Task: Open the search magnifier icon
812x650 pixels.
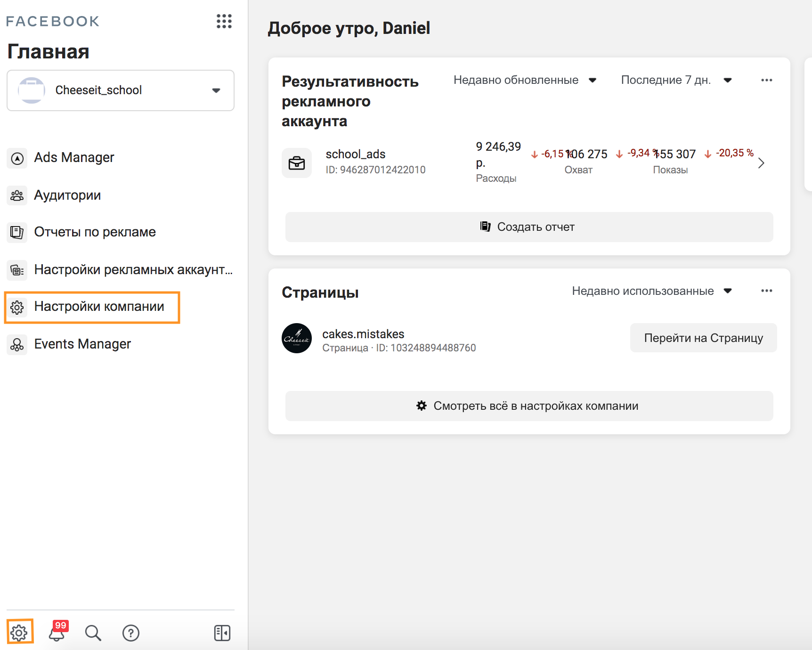Action: click(x=93, y=633)
